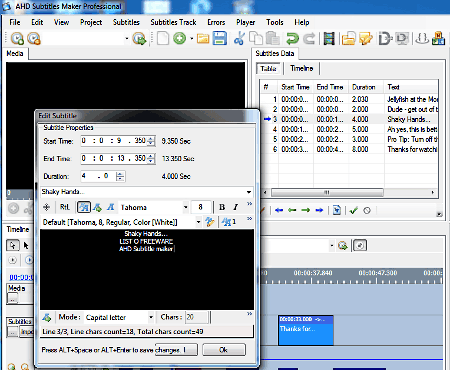Open the Tahoma font dropdown
The image size is (450, 370).
[x=185, y=207]
